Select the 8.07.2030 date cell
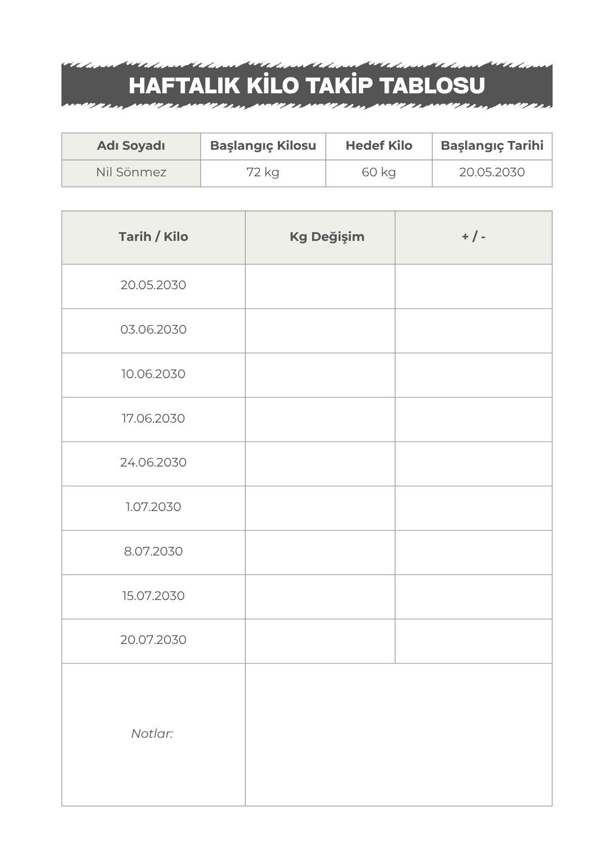Screen dimensions: 614x868 pos(154,553)
